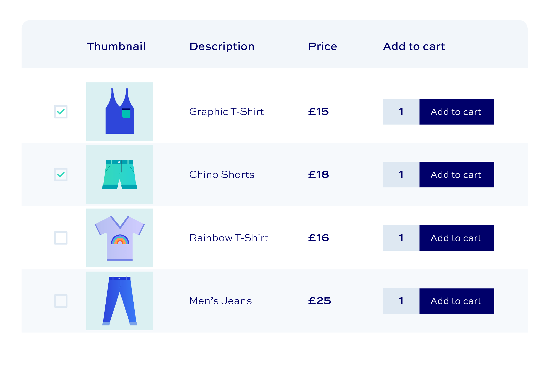This screenshot has width=552, height=392.
Task: Add Chino Shorts to cart
Action: (457, 175)
